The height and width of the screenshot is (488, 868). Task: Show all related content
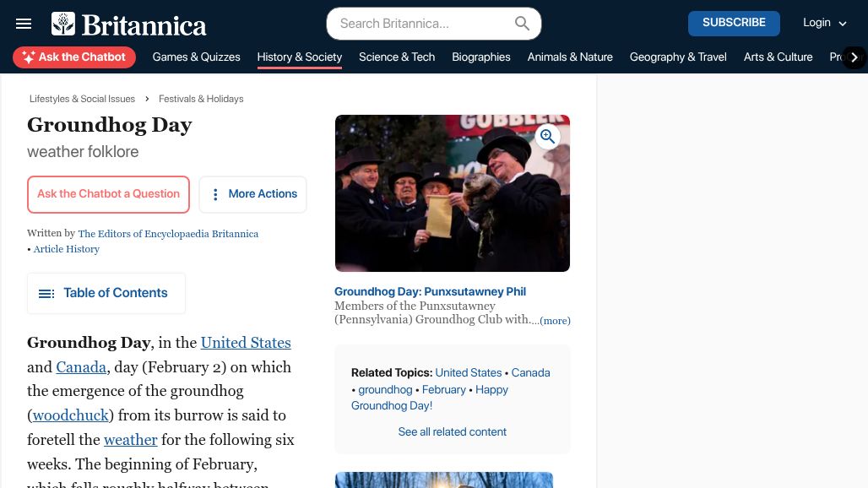point(452,431)
